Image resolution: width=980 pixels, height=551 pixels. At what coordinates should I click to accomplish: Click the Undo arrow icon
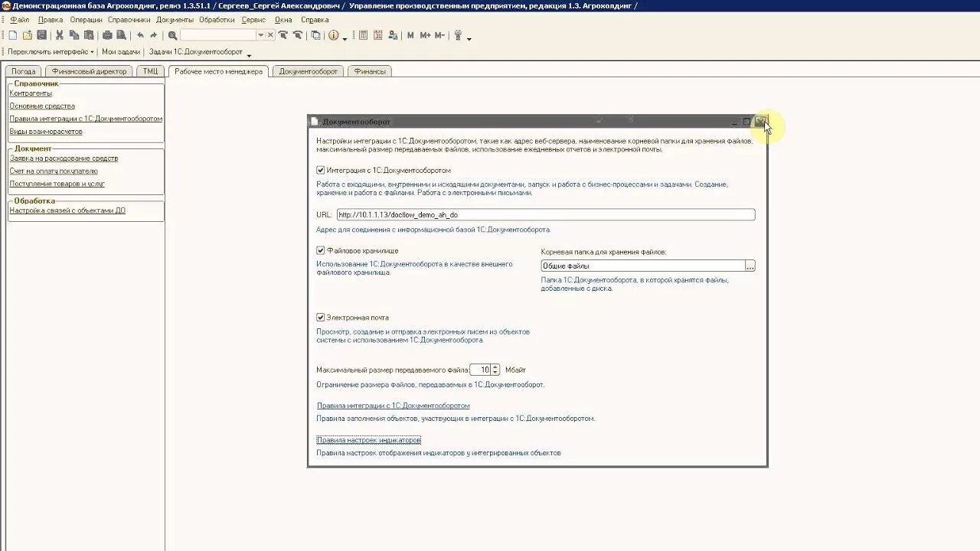[x=140, y=35]
